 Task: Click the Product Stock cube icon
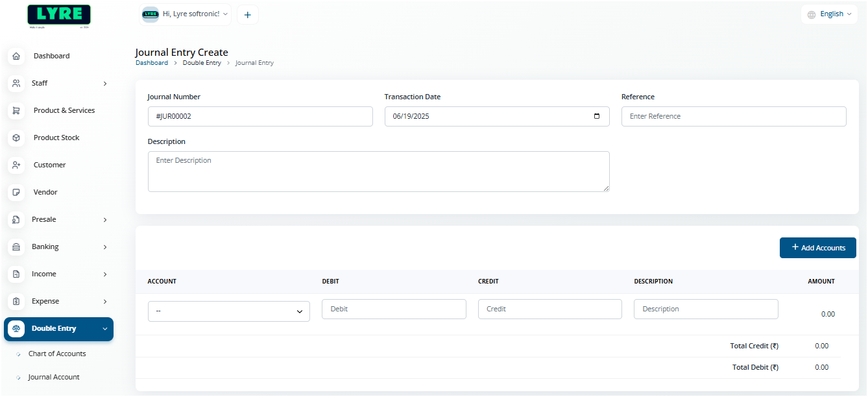16,138
